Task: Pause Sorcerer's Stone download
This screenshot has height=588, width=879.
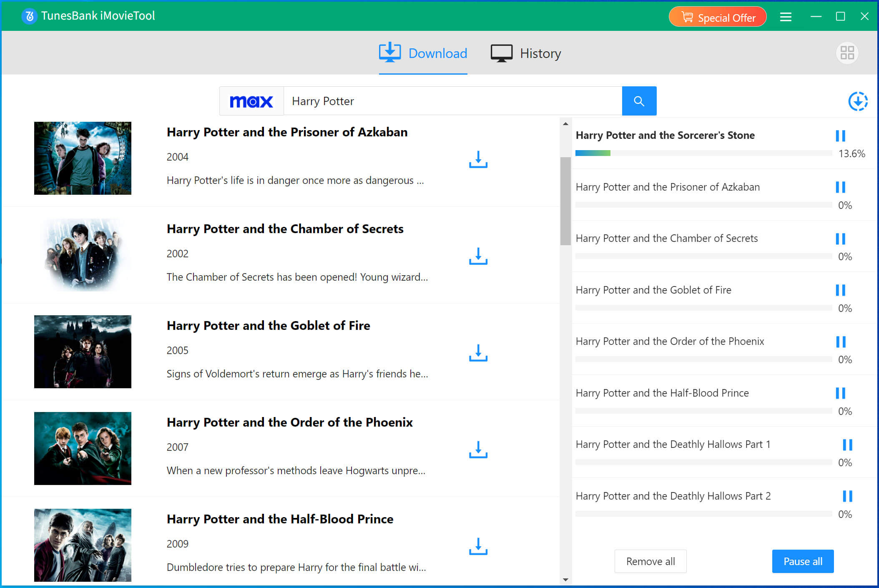Action: point(840,136)
